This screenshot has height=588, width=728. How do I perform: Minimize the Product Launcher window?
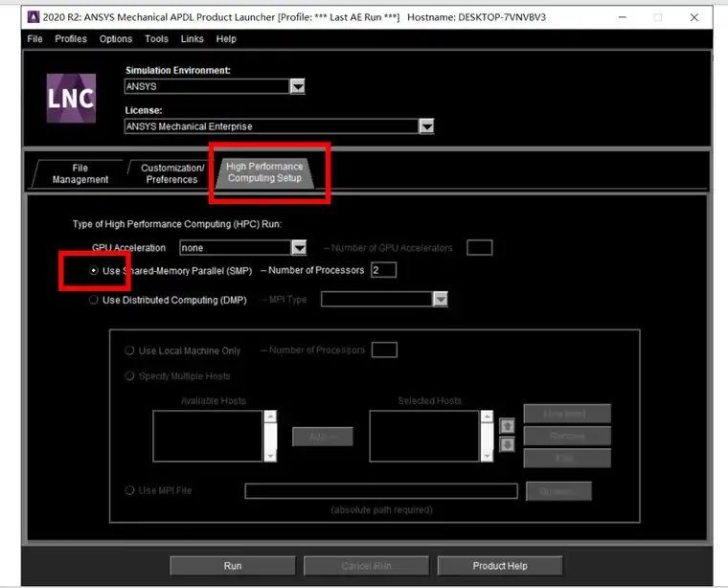(x=623, y=17)
